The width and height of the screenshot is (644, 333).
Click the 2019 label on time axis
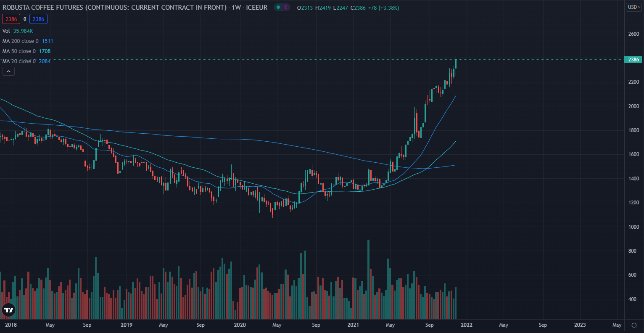point(127,325)
